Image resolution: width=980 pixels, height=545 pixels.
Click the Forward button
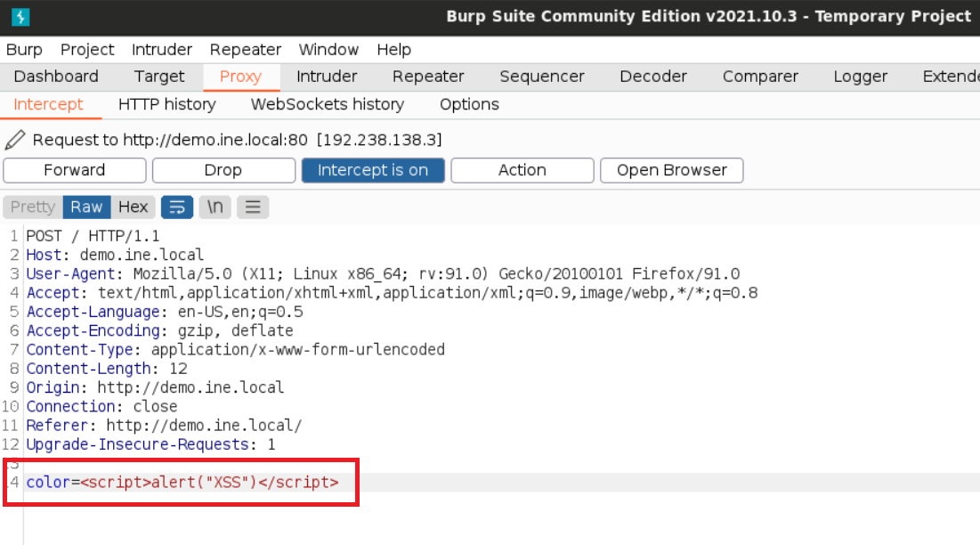point(75,170)
